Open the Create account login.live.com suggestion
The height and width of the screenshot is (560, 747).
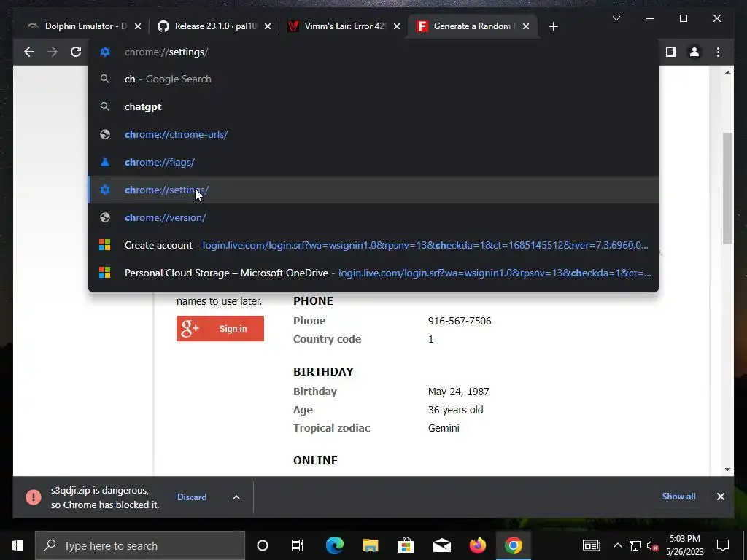[x=373, y=245]
